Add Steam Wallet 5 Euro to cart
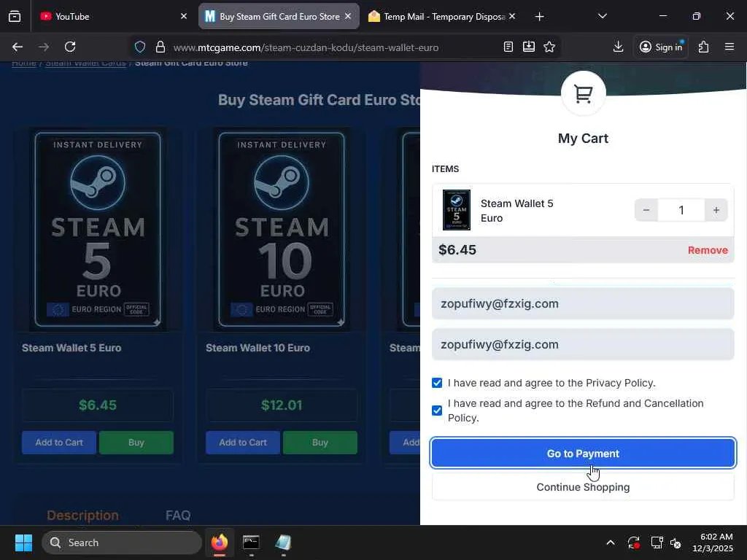Viewport: 747px width, 560px height. point(59,443)
